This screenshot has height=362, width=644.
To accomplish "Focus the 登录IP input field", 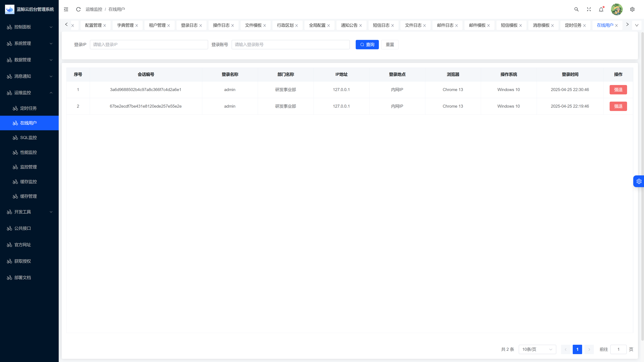I will pyautogui.click(x=149, y=44).
